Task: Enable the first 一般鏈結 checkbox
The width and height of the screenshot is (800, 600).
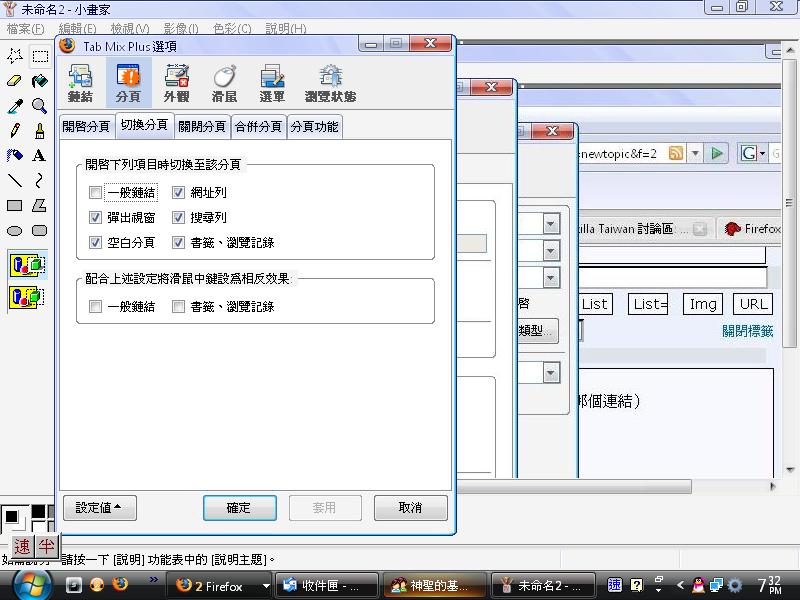Action: tap(96, 192)
